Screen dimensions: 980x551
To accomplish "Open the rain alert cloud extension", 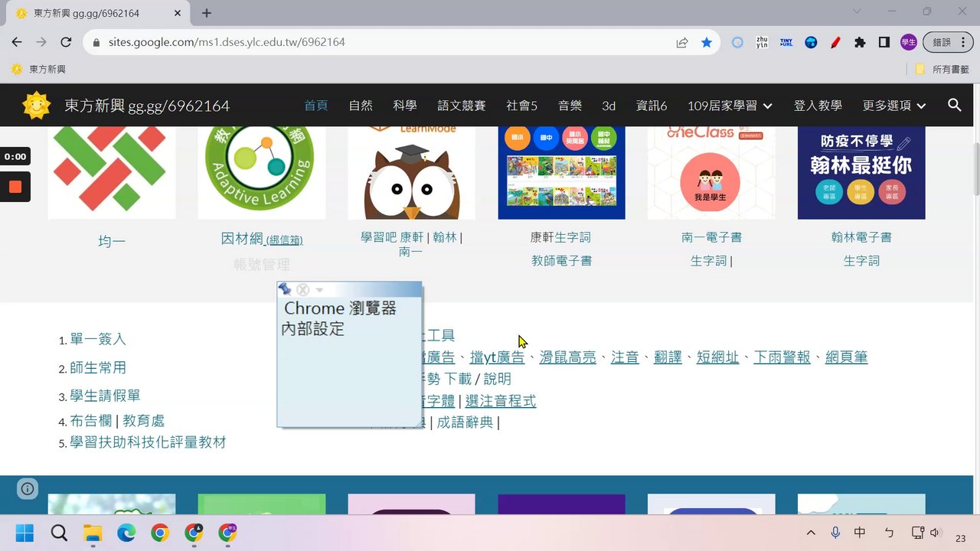I will (x=811, y=43).
